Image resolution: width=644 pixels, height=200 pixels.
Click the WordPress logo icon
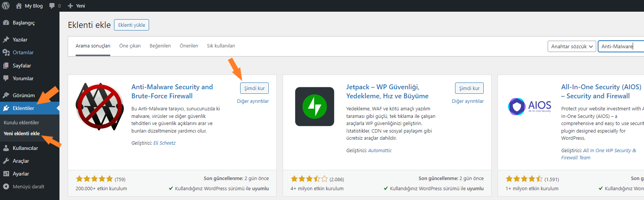6,6
